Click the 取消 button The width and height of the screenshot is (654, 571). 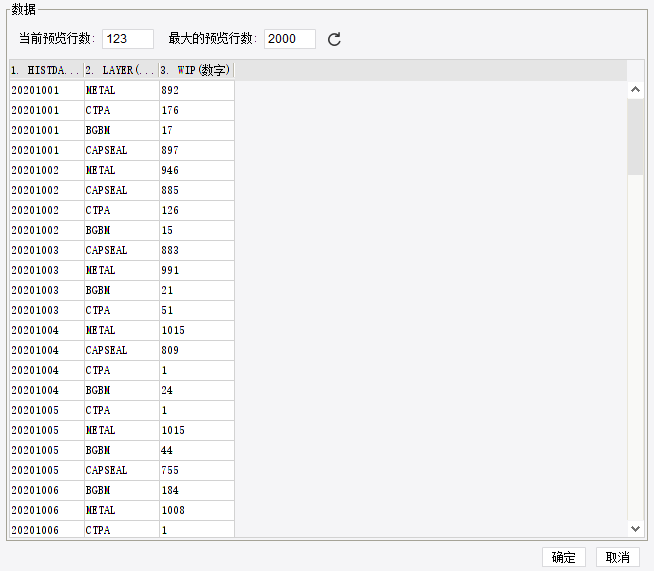(618, 557)
